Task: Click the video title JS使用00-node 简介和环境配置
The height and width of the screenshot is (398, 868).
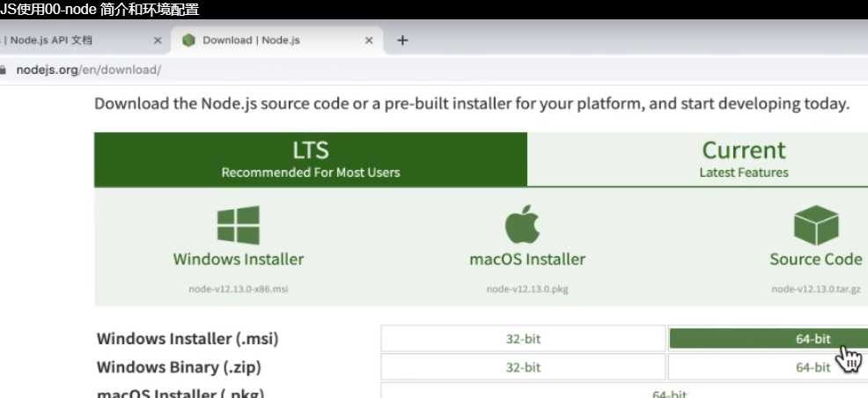Action: pyautogui.click(x=99, y=10)
